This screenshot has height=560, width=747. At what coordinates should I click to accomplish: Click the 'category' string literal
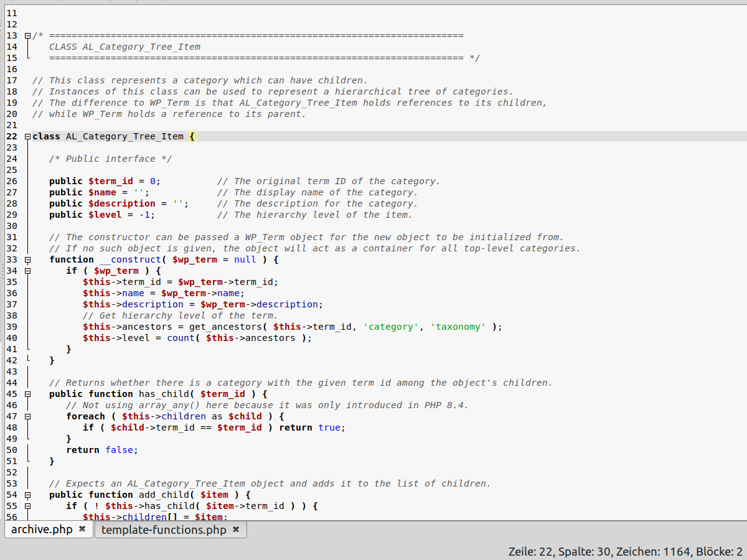tap(391, 327)
